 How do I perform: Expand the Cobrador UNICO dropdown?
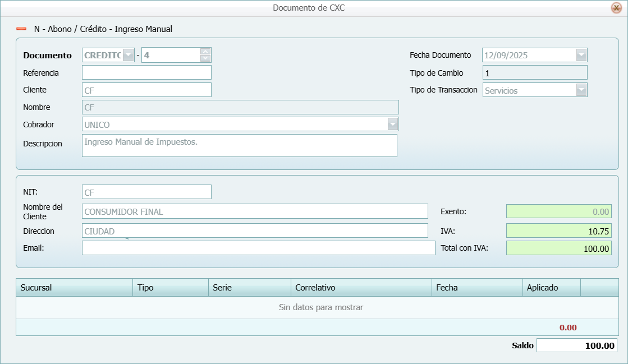pos(393,124)
